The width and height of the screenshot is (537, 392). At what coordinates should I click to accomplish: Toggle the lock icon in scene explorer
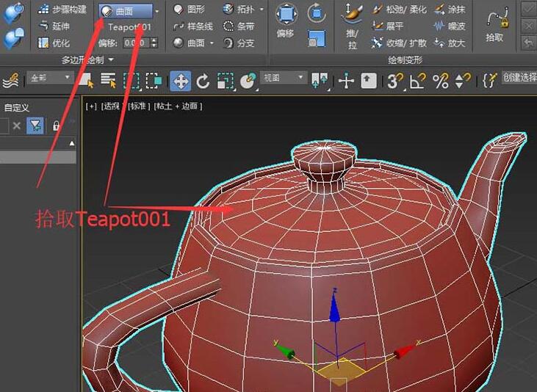tap(56, 126)
